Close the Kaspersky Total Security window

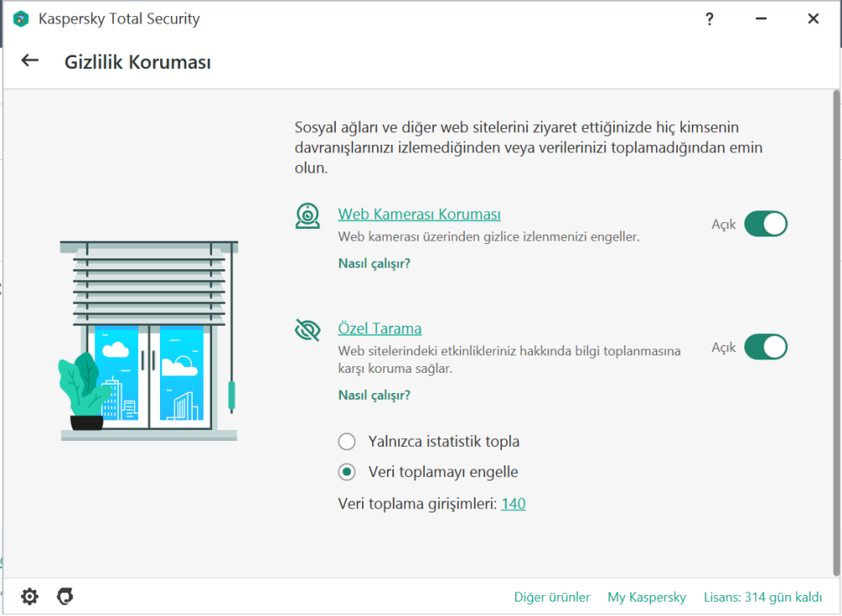[813, 19]
